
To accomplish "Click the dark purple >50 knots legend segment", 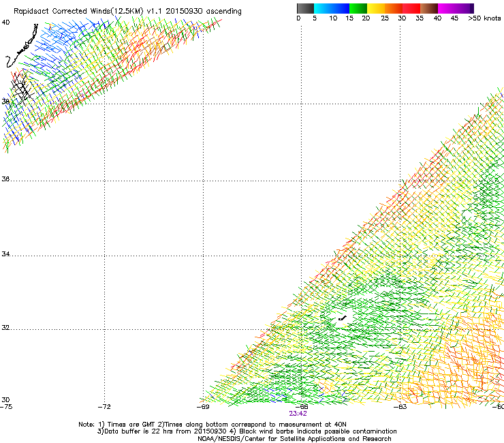I will point(472,8).
